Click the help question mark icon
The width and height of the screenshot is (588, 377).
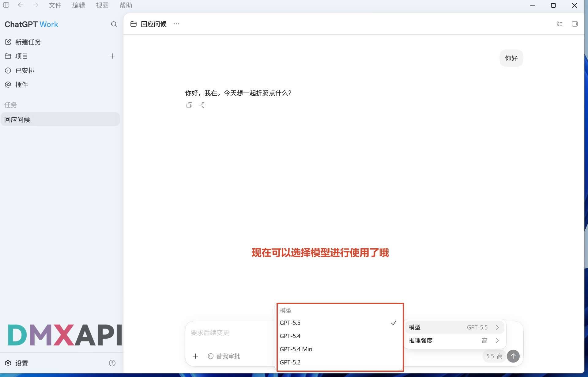112,363
